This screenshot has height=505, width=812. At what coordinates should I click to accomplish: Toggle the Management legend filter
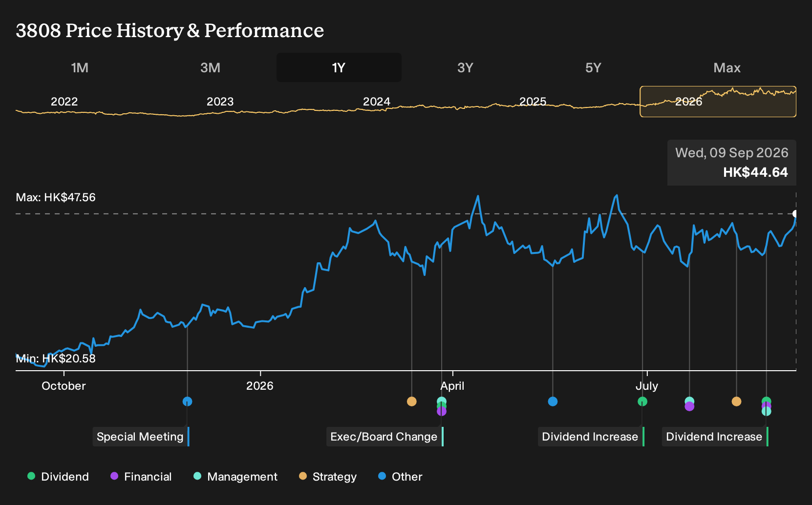coord(235,477)
